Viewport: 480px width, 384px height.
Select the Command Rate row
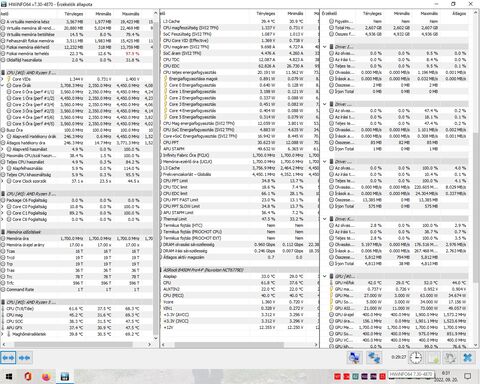77,290
